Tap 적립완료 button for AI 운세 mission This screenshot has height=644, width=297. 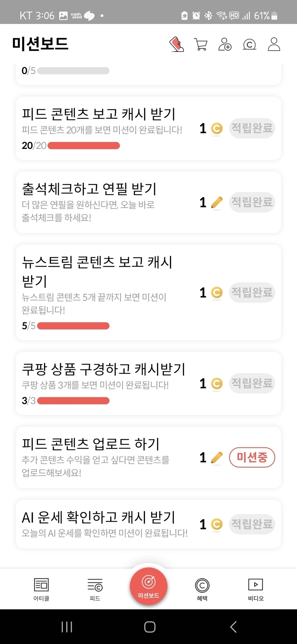(x=252, y=524)
